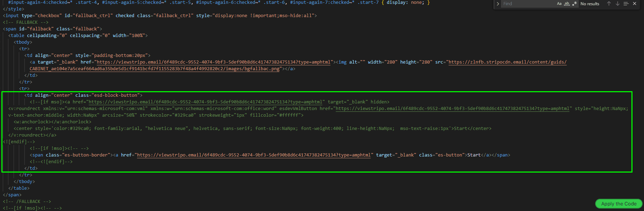Toggle Find in Selection icon
The image size is (644, 211).
click(x=626, y=4)
